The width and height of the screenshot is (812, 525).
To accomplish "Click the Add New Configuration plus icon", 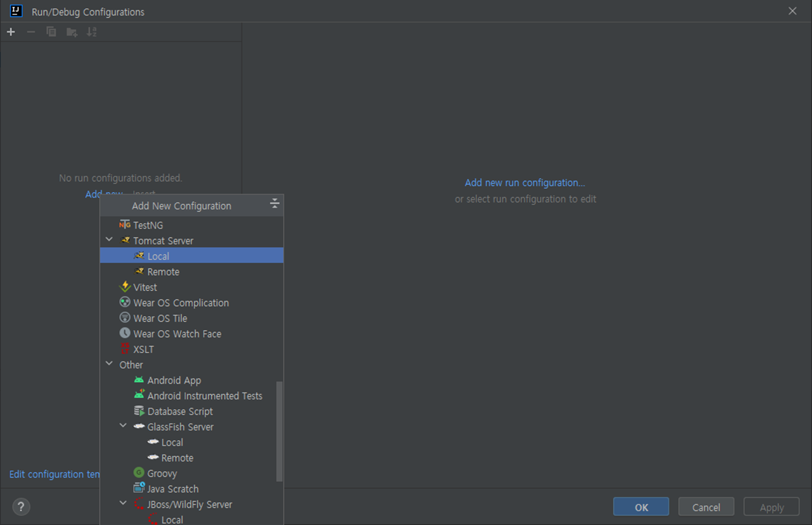I will (x=11, y=32).
